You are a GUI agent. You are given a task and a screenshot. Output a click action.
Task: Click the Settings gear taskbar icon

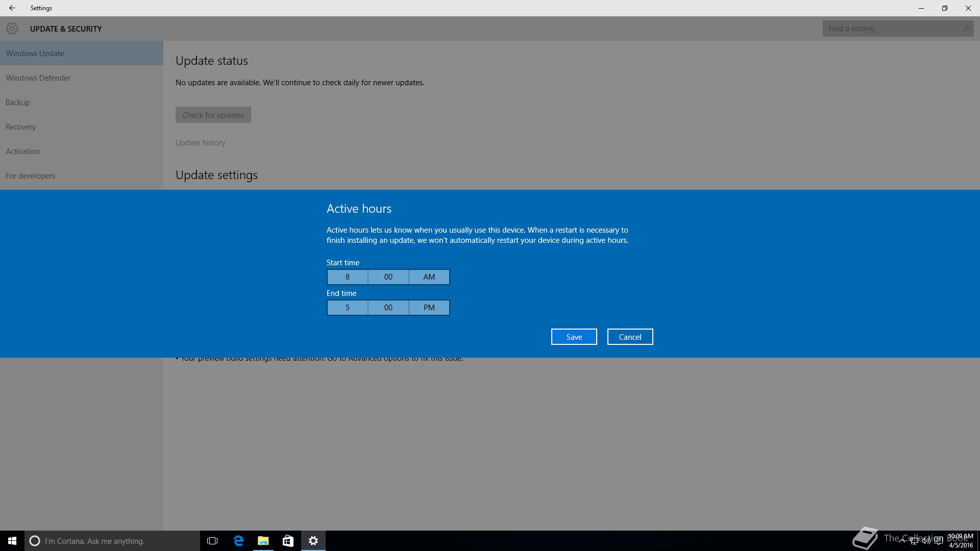click(x=313, y=541)
